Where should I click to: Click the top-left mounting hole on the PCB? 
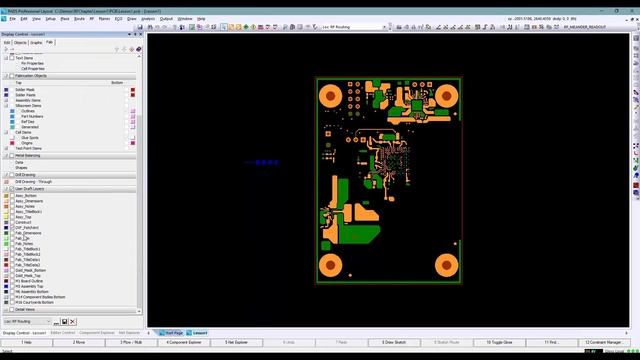[330, 96]
